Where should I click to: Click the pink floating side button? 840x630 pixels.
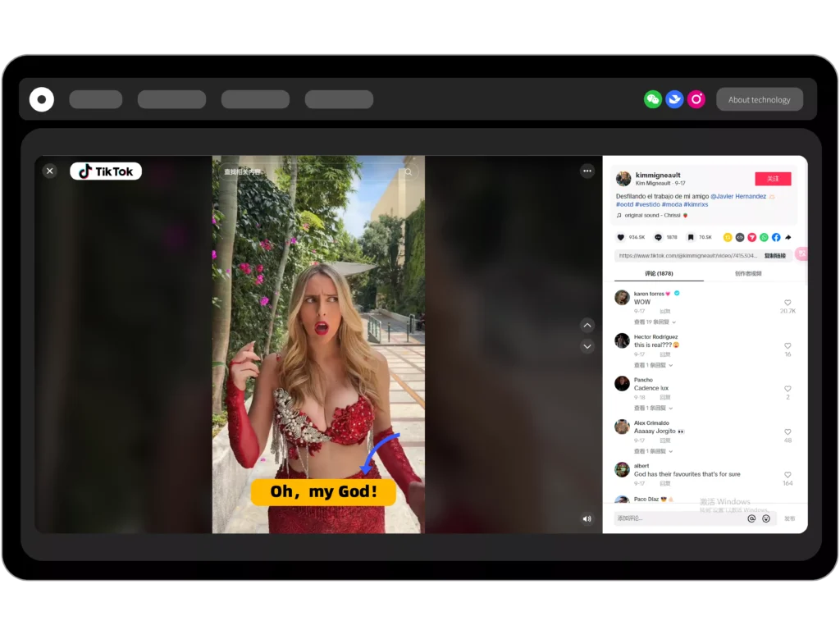tap(801, 254)
